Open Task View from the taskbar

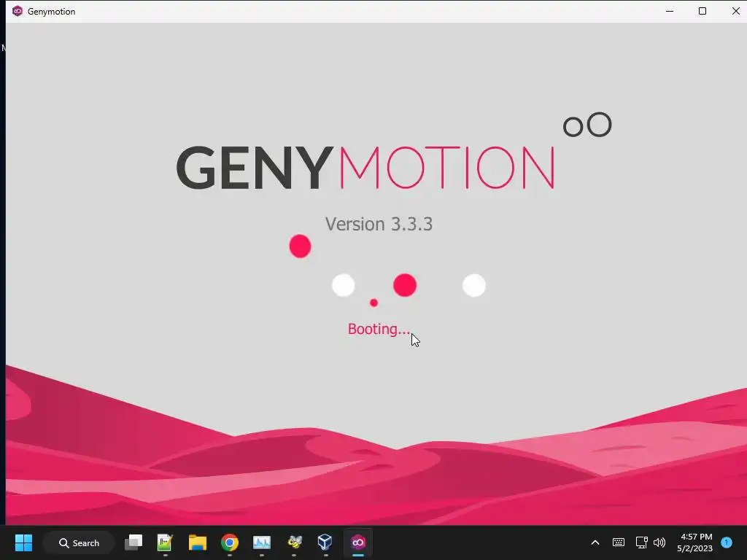tap(133, 542)
